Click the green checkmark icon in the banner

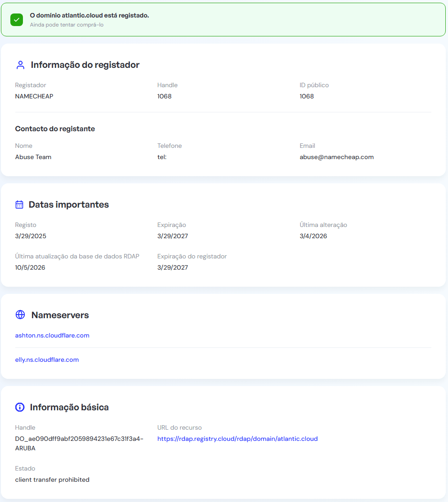coord(17,20)
